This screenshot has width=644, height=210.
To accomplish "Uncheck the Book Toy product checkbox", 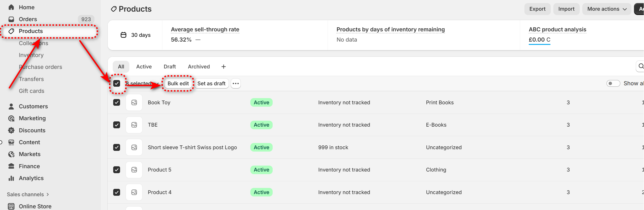I will (117, 102).
